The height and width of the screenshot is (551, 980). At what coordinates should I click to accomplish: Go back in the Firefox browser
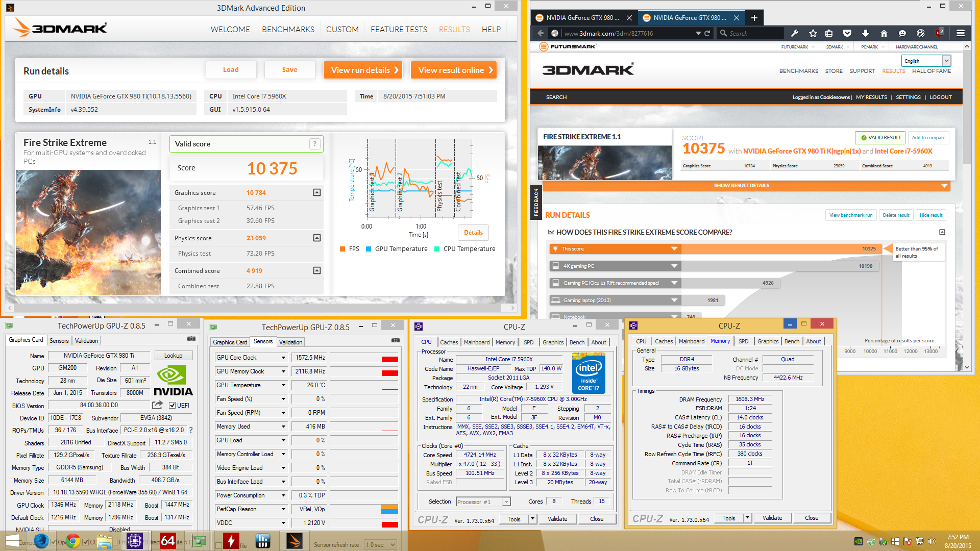click(541, 33)
